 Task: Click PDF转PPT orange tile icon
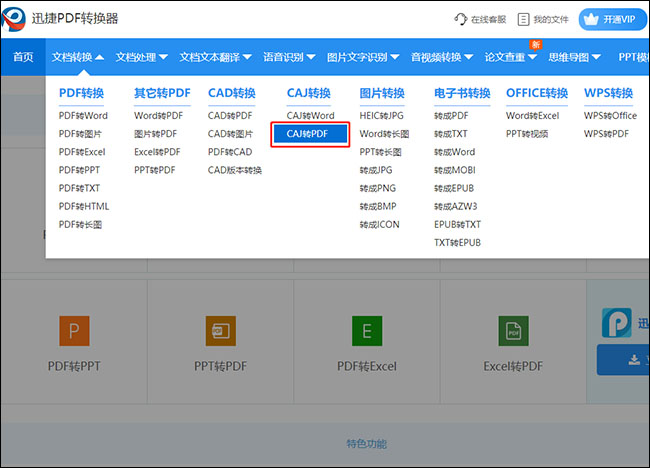74,331
